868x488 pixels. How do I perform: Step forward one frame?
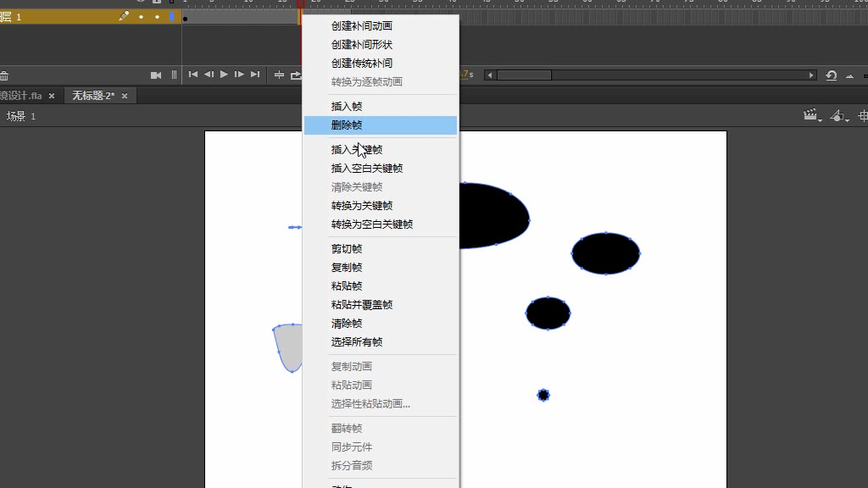pos(239,75)
